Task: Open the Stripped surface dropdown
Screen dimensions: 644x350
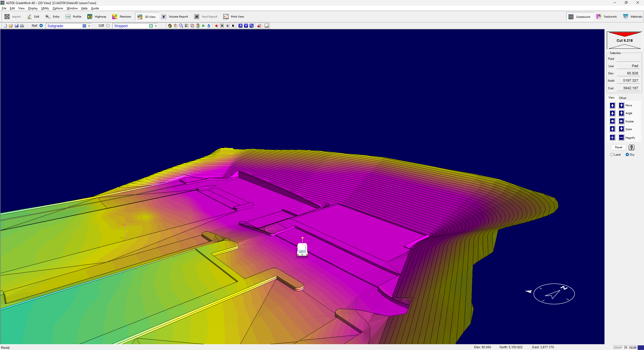Action: [156, 26]
